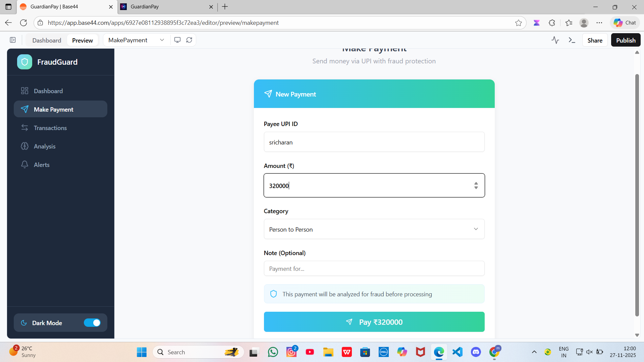644x362 pixels.
Task: Switch to the Preview tab
Action: (82, 40)
